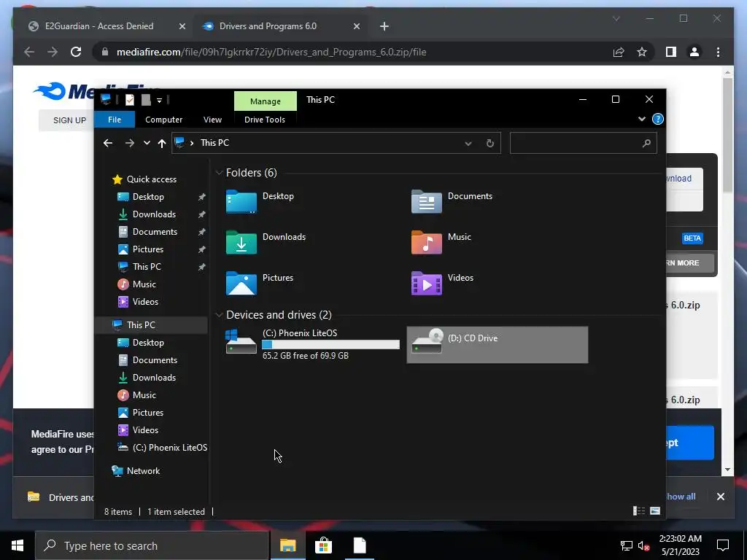
Task: Select Network in navigation pane
Action: (x=143, y=471)
